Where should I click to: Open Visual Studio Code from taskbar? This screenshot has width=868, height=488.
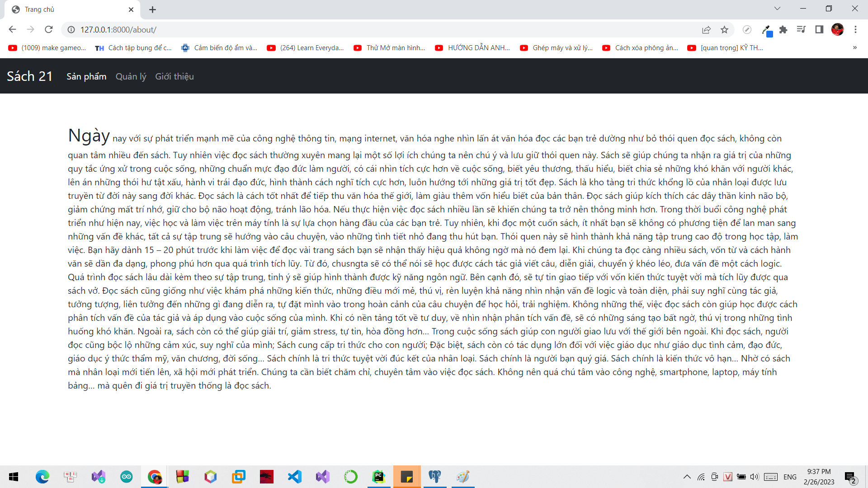click(295, 477)
